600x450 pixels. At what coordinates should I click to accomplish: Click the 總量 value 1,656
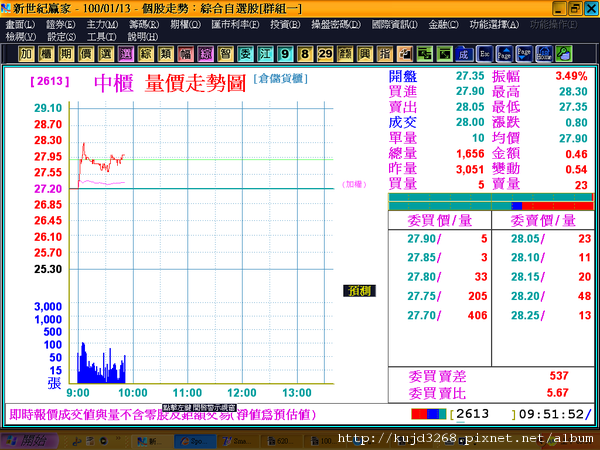click(x=470, y=154)
